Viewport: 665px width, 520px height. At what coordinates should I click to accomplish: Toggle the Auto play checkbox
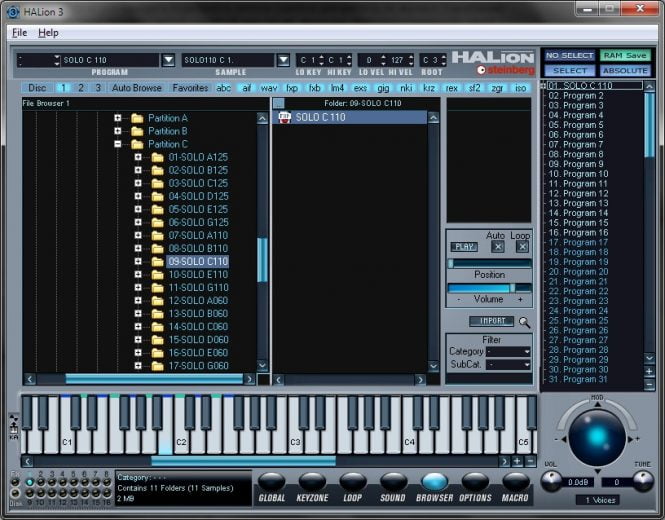point(498,246)
